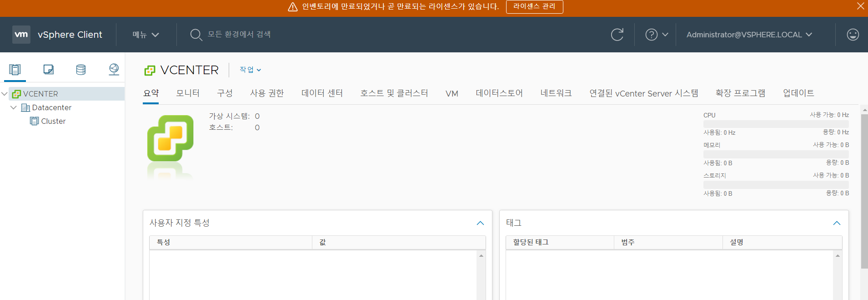The width and height of the screenshot is (868, 300).
Task: Collapse the 사용자 지정 특성 panel
Action: [480, 223]
